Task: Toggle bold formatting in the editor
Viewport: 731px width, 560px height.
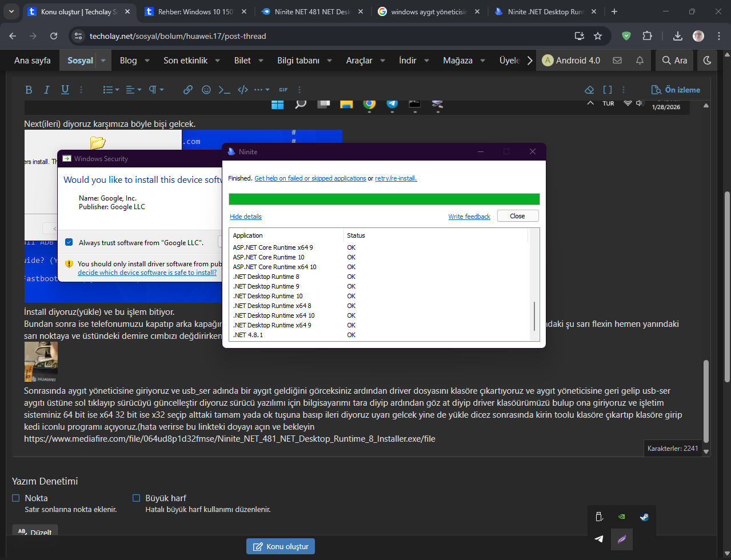Action: [x=29, y=90]
